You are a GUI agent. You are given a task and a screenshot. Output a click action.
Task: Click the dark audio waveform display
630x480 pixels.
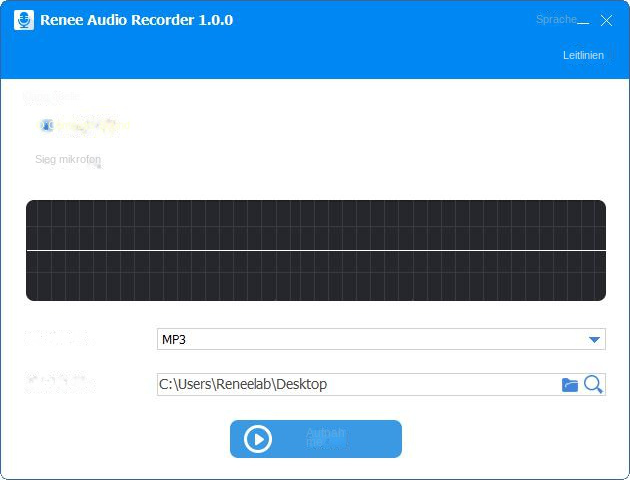pyautogui.click(x=316, y=250)
